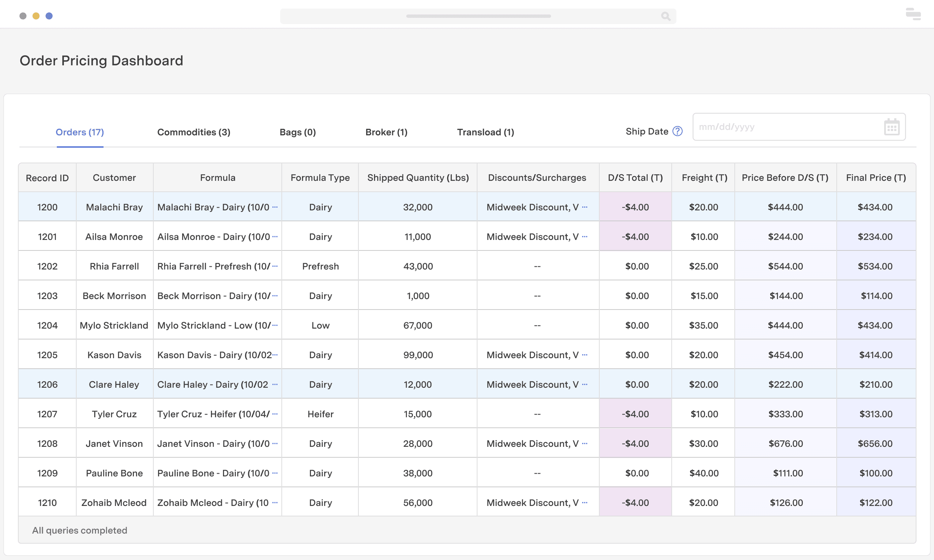Click Clare Haley's customer name cell
The height and width of the screenshot is (560, 934).
114,384
